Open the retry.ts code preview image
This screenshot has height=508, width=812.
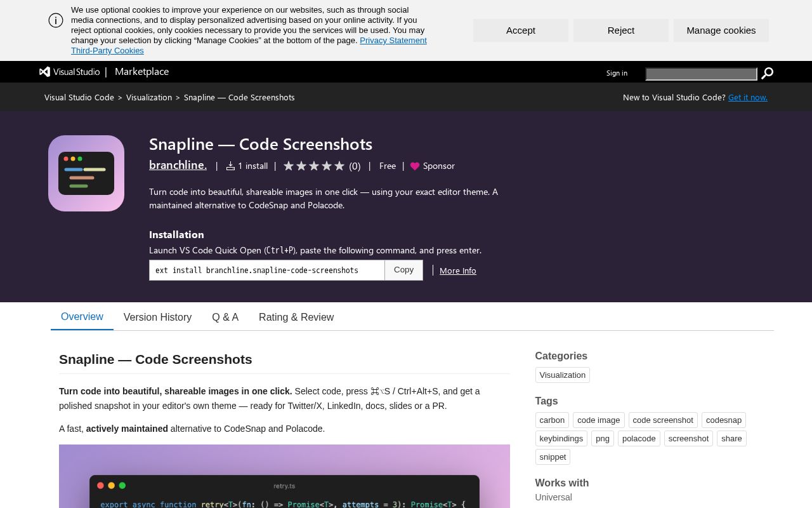click(284, 476)
